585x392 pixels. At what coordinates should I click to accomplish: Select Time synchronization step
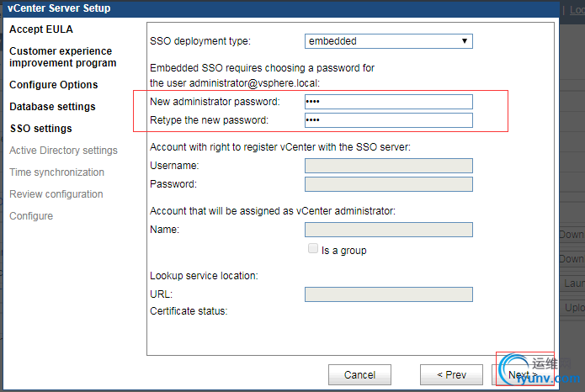tap(56, 172)
